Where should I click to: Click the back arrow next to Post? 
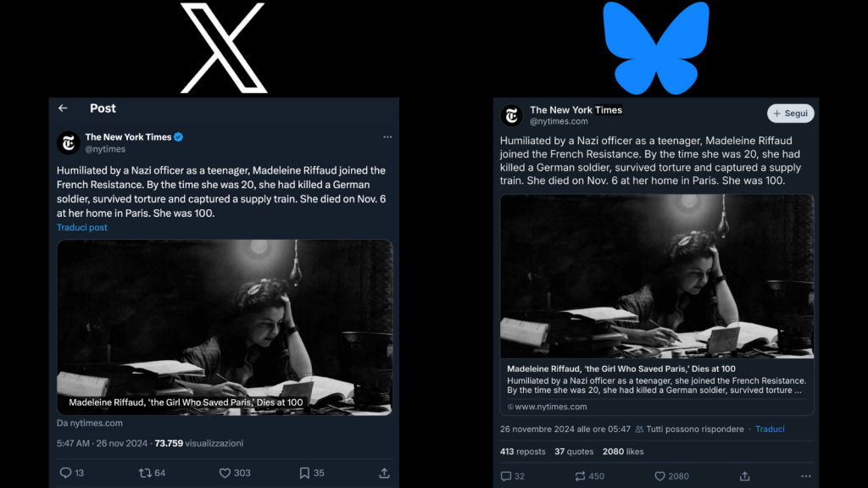tap(63, 108)
